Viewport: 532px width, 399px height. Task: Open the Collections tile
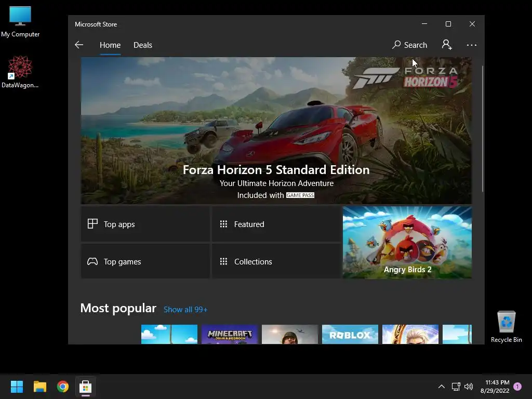(x=276, y=262)
